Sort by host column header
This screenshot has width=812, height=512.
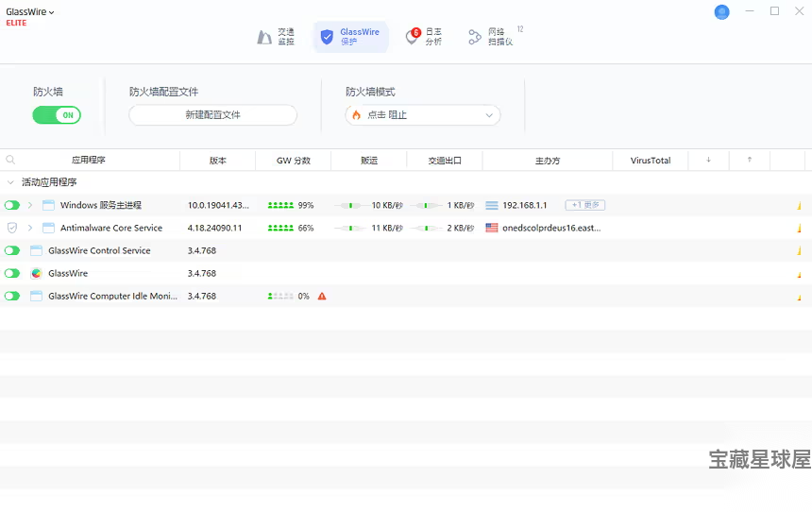[548, 161]
